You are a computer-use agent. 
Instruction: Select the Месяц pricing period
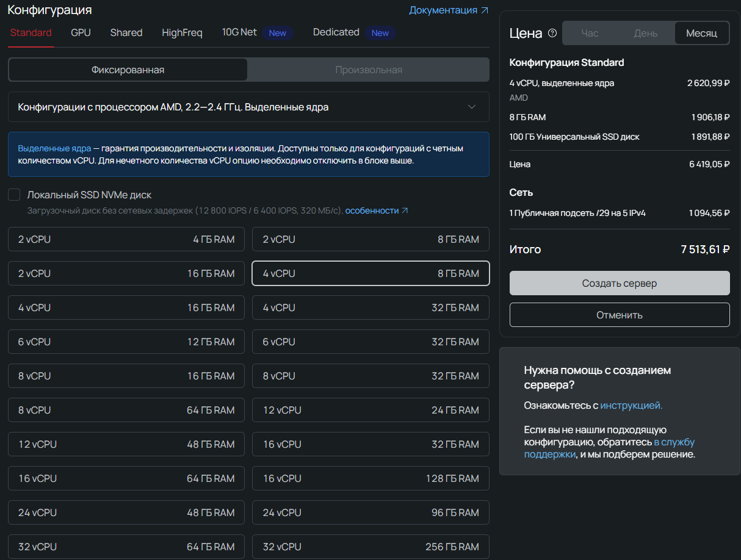pyautogui.click(x=701, y=34)
